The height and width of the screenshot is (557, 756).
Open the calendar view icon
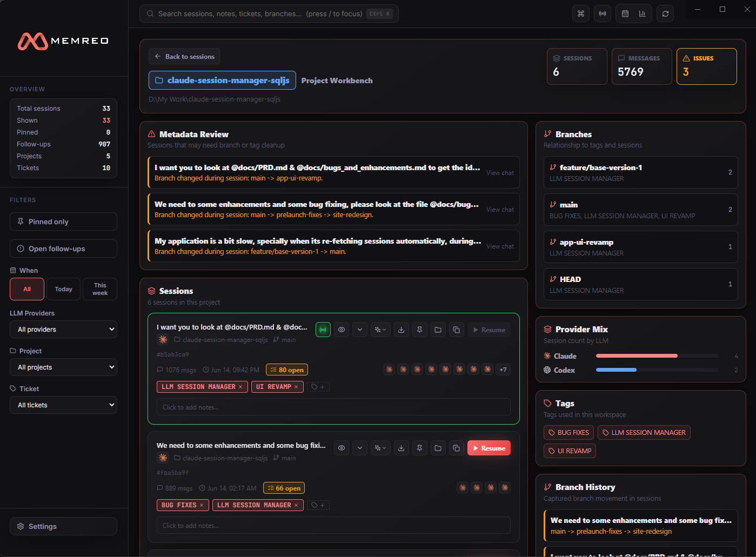tap(625, 14)
